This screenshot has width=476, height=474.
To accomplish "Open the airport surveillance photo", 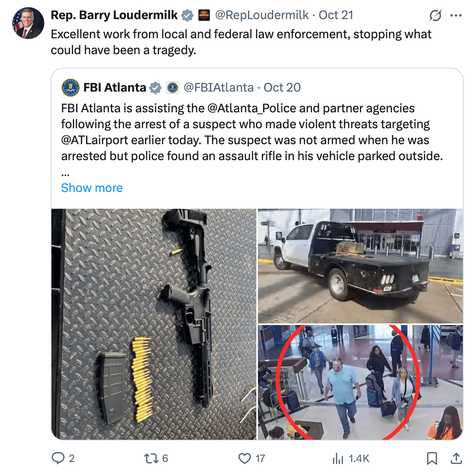I will click(360, 382).
